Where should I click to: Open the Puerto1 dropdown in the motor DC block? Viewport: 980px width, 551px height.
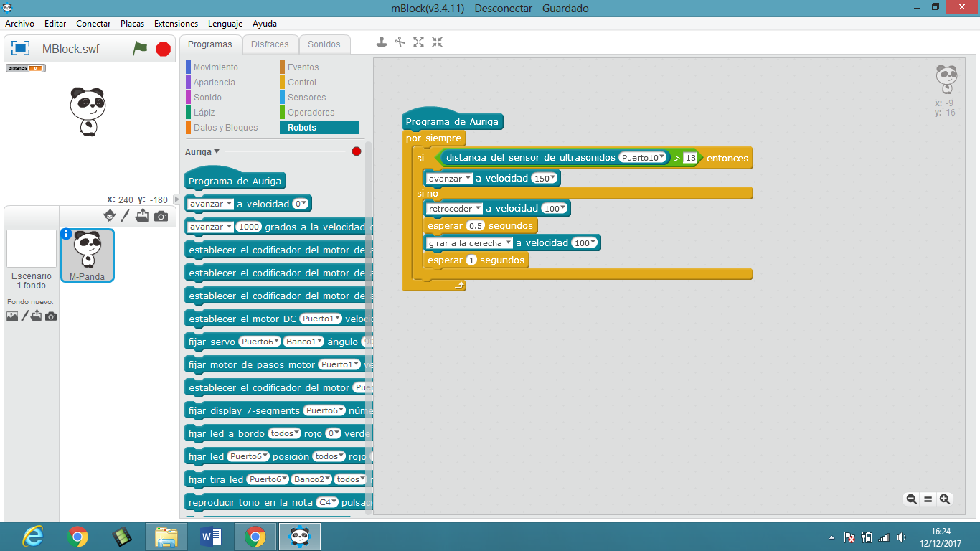click(x=321, y=319)
